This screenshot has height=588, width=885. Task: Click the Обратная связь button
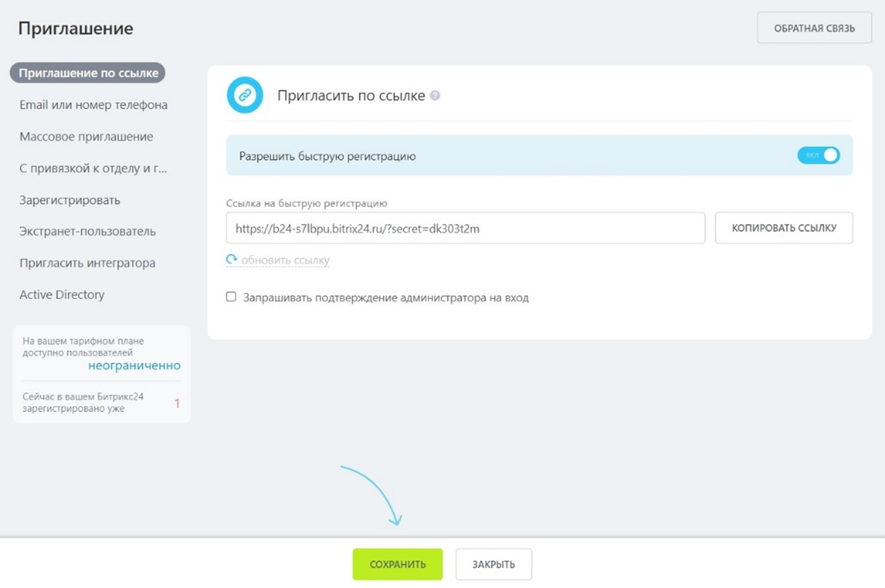(814, 28)
